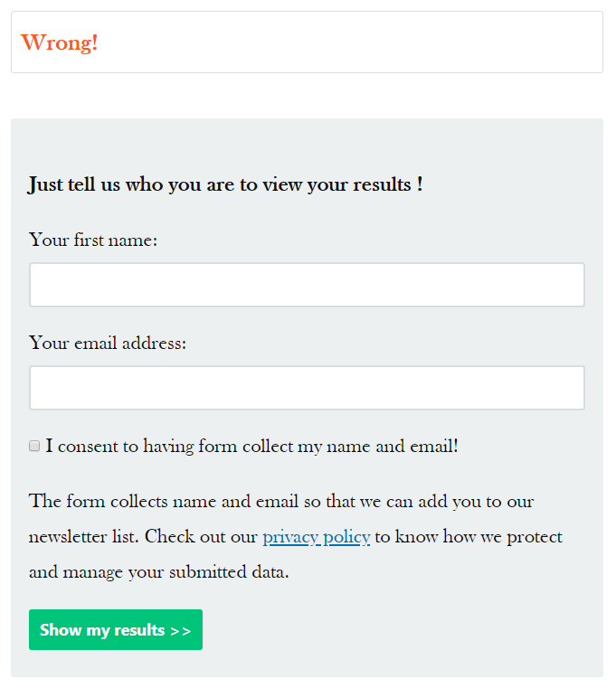Click the 'Your email address:' label
This screenshot has width=616, height=688.
point(108,343)
